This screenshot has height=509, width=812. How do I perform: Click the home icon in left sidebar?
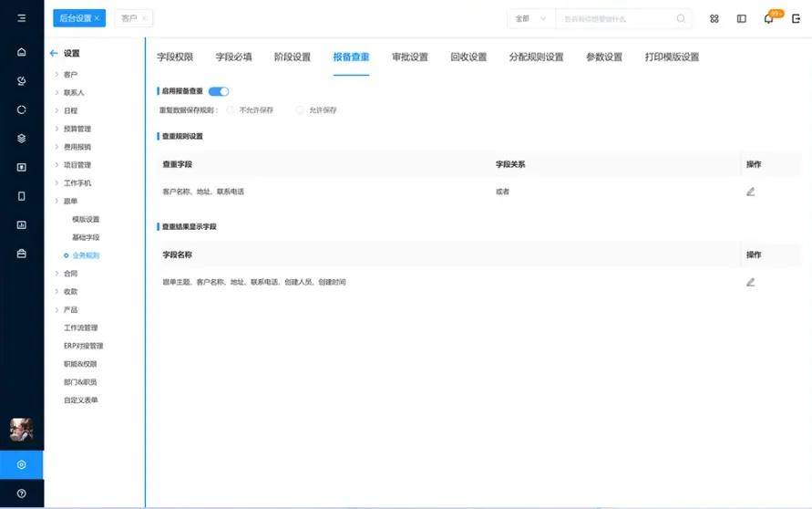(x=22, y=51)
